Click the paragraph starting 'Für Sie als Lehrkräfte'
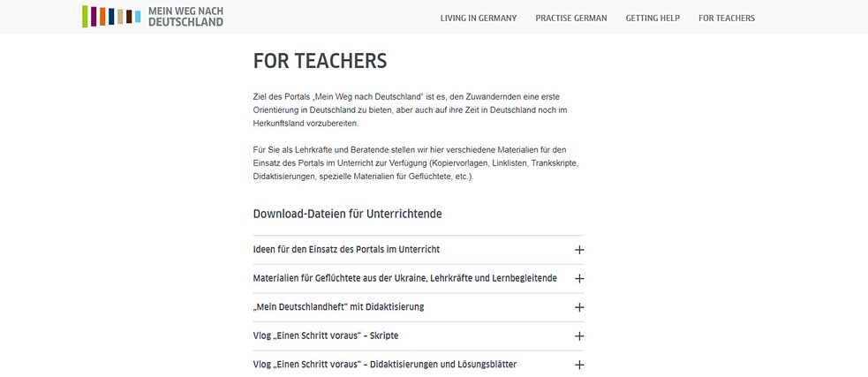The width and height of the screenshot is (868, 377). click(415, 163)
